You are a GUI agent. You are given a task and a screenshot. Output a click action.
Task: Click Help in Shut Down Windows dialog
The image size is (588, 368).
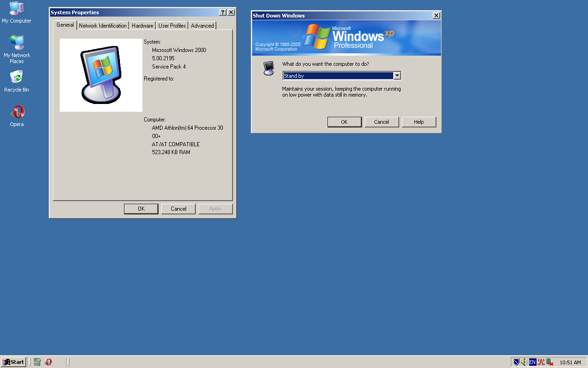(418, 122)
